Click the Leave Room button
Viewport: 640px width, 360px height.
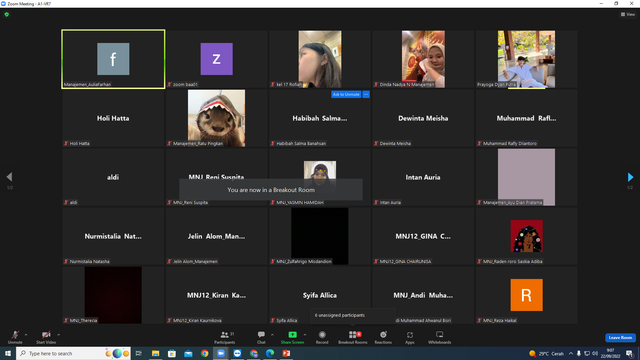point(620,338)
